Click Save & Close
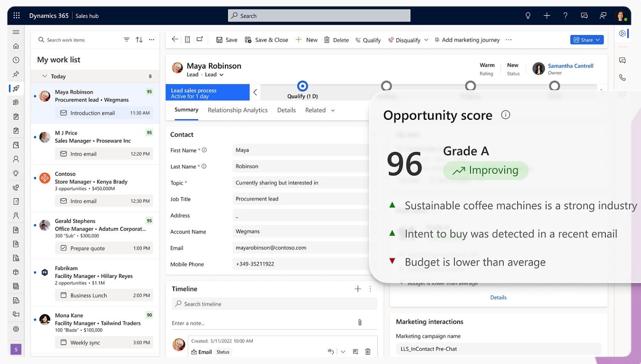 tap(267, 40)
